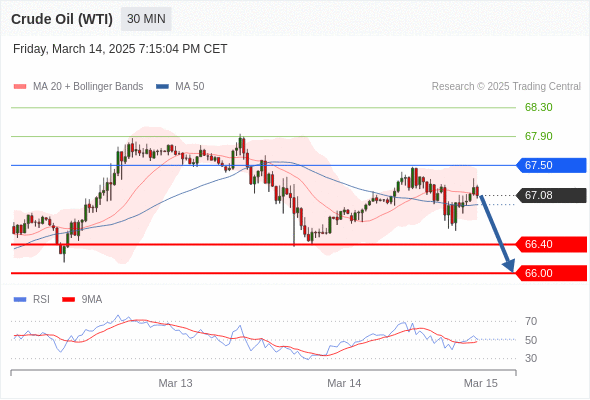590x400 pixels.
Task: Click the 67.90 green resistance label
Action: [539, 136]
